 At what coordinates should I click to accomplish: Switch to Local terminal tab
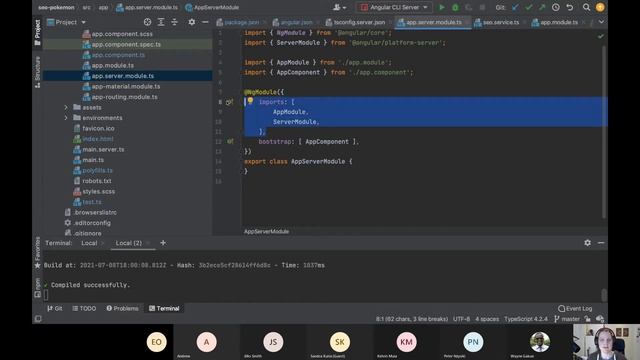tap(89, 243)
